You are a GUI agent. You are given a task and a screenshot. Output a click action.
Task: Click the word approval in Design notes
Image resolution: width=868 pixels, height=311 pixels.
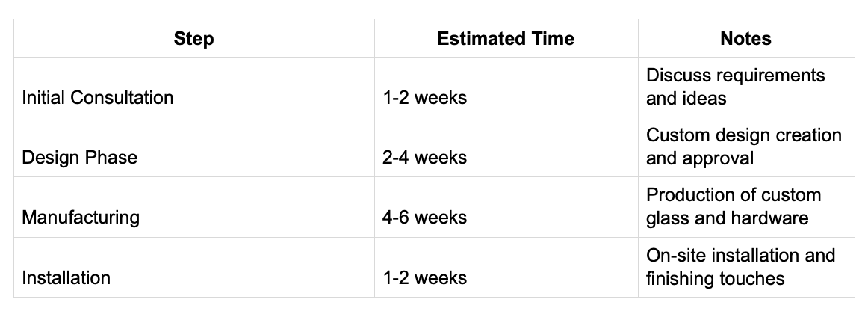(722, 158)
